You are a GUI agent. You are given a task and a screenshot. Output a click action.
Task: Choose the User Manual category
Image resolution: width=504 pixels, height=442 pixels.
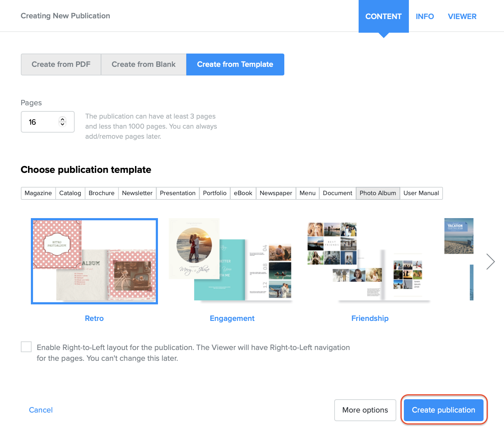421,193
